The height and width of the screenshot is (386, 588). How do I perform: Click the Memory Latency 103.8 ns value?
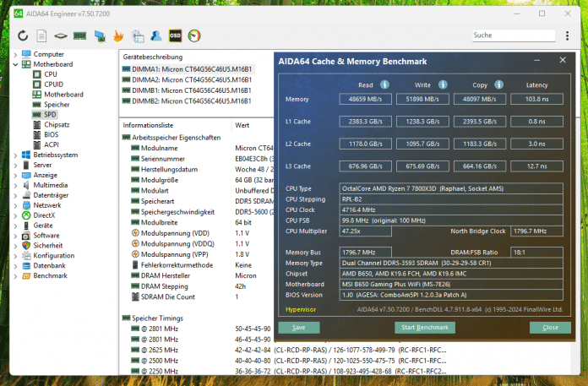536,100
